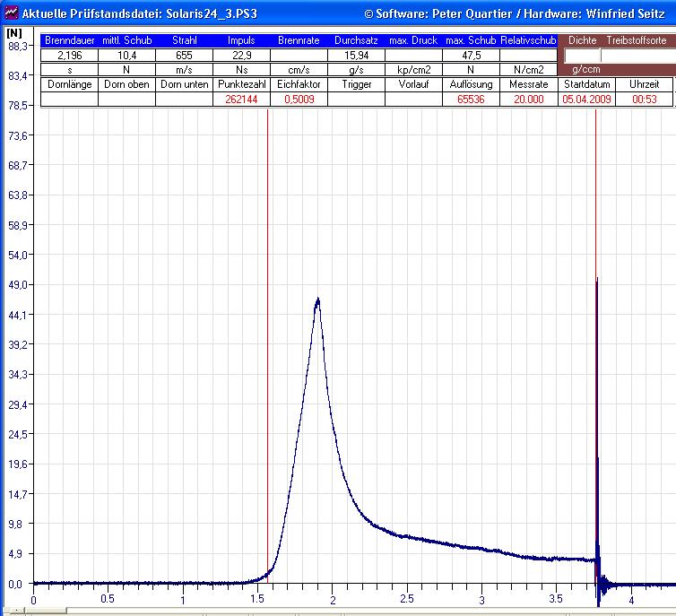
Task: Click the peak of the thrust curve
Action: tap(317, 299)
